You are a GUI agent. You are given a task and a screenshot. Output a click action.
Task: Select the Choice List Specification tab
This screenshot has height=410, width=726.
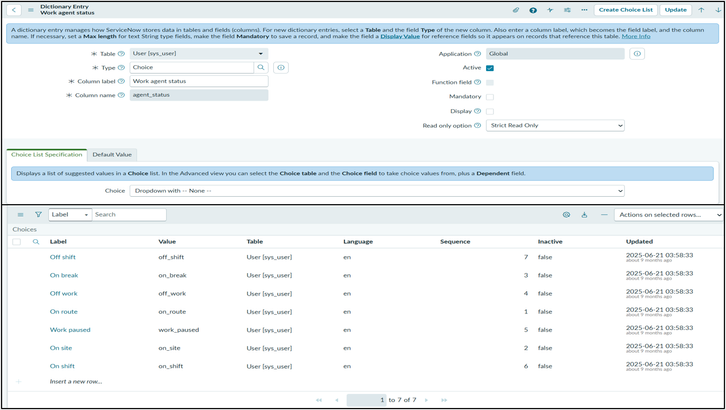(x=46, y=155)
